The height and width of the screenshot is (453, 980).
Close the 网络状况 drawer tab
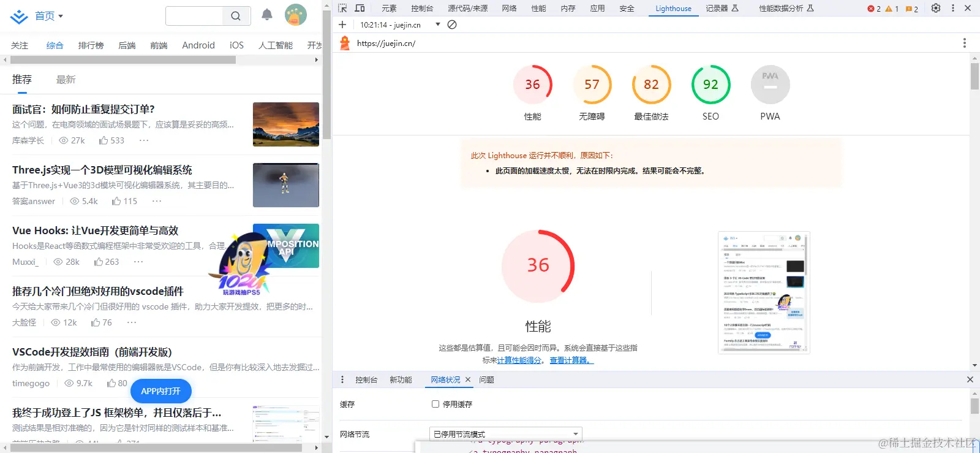[x=468, y=379]
